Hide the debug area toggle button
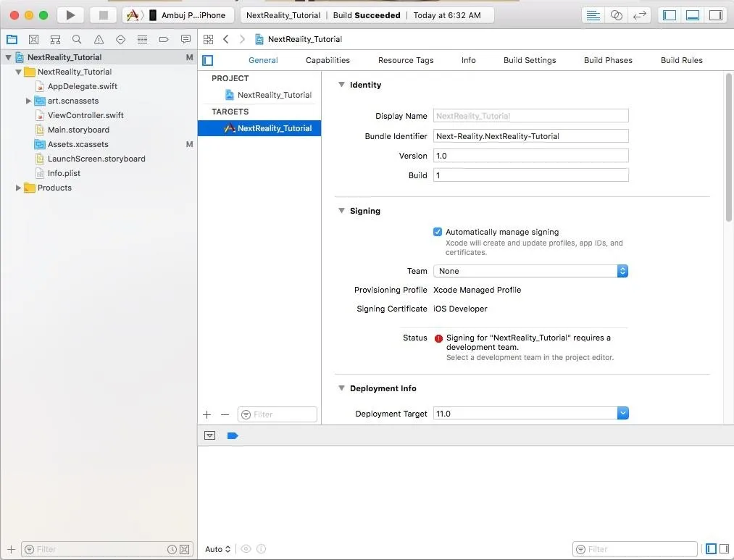734x560 pixels. (209, 435)
